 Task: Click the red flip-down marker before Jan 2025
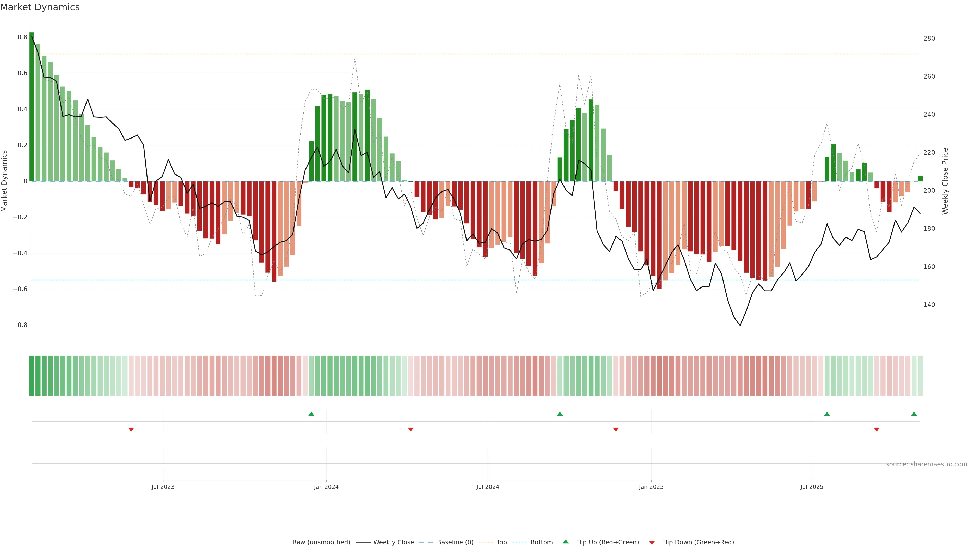[616, 429]
